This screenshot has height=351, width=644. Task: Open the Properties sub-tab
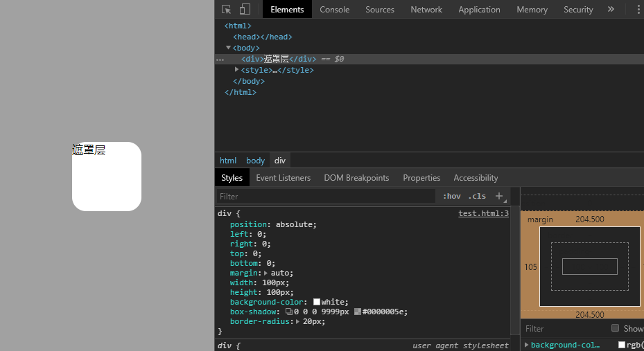point(421,177)
